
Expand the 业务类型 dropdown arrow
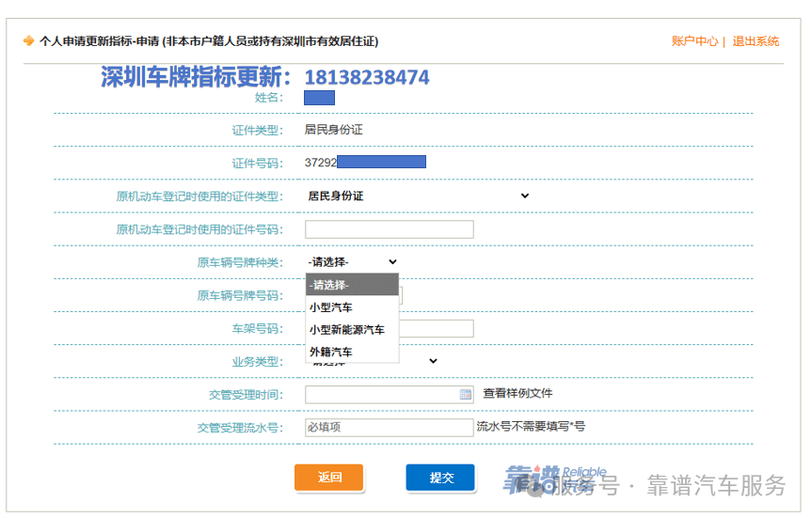[x=433, y=361]
